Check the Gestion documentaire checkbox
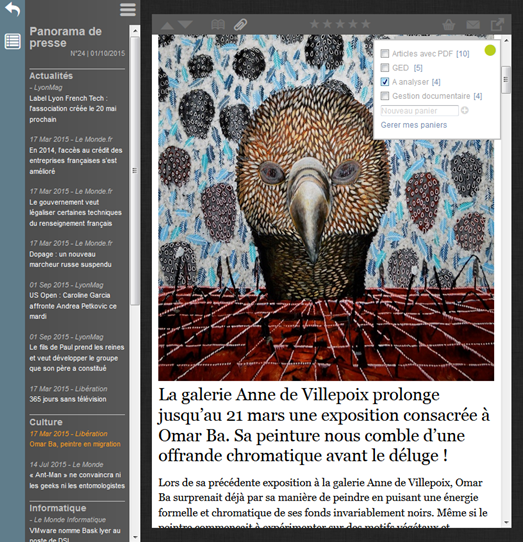 coord(384,96)
